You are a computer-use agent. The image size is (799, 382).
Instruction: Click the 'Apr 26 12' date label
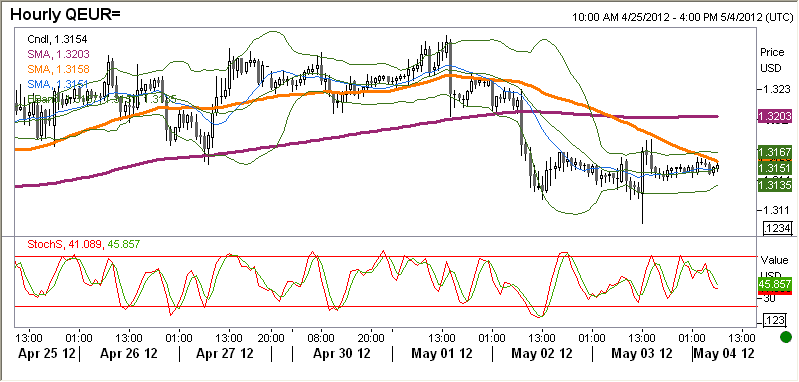coord(129,353)
